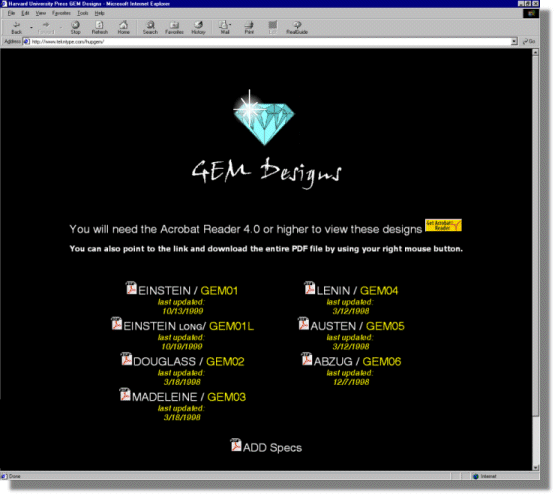Open the EINSTEIN LONG / GEM01L link
Image resolution: width=555 pixels, height=496 pixels.
[x=188, y=326]
